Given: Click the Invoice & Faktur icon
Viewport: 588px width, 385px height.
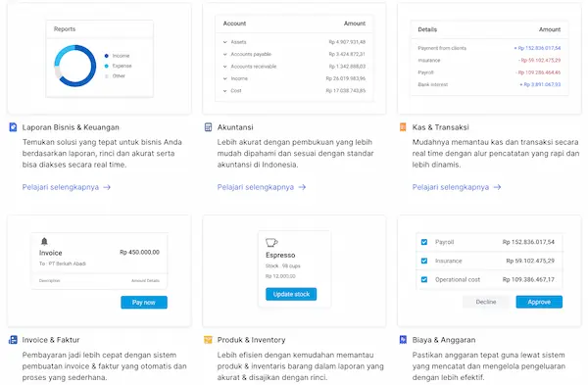Looking at the screenshot, I should 13,340.
